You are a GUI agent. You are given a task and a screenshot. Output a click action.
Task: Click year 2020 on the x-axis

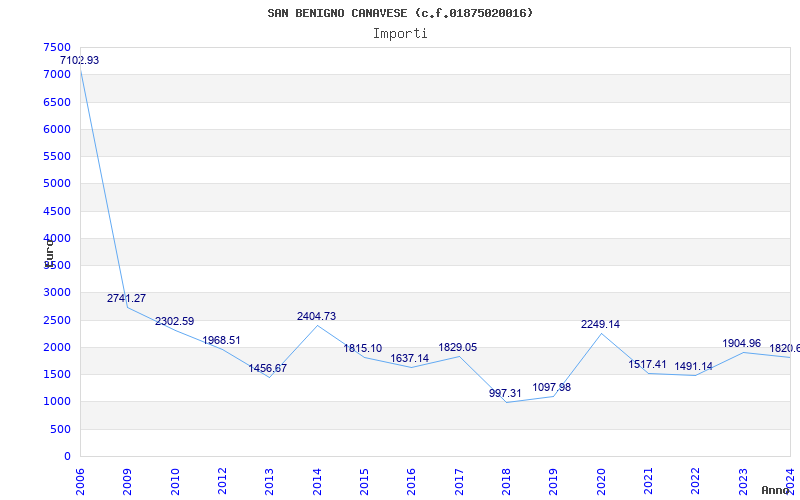pos(601,481)
